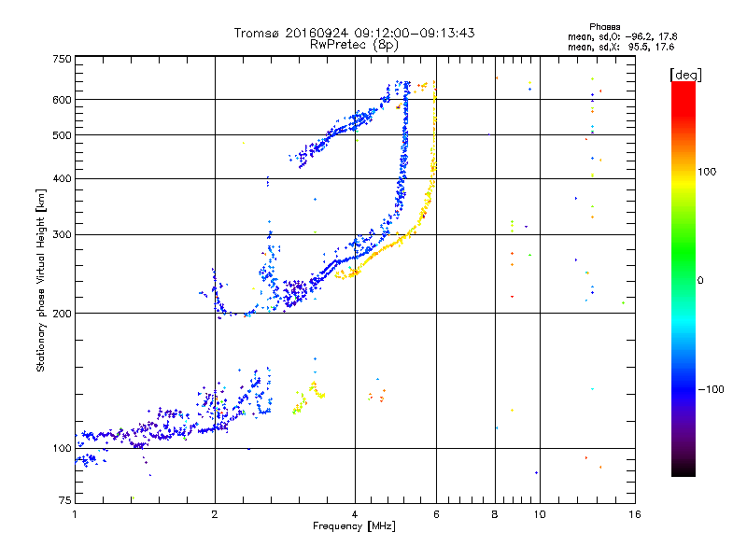Click the y-axis tick label '300'

(x=62, y=234)
